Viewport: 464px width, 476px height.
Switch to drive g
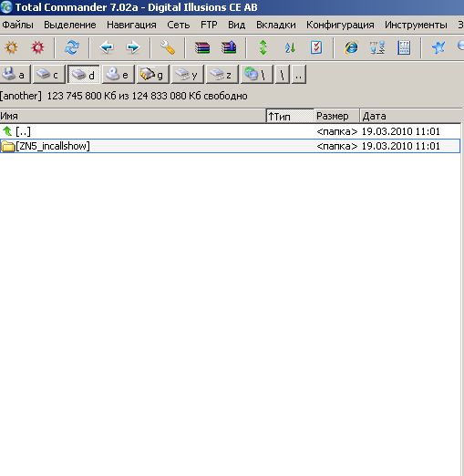[x=153, y=74]
